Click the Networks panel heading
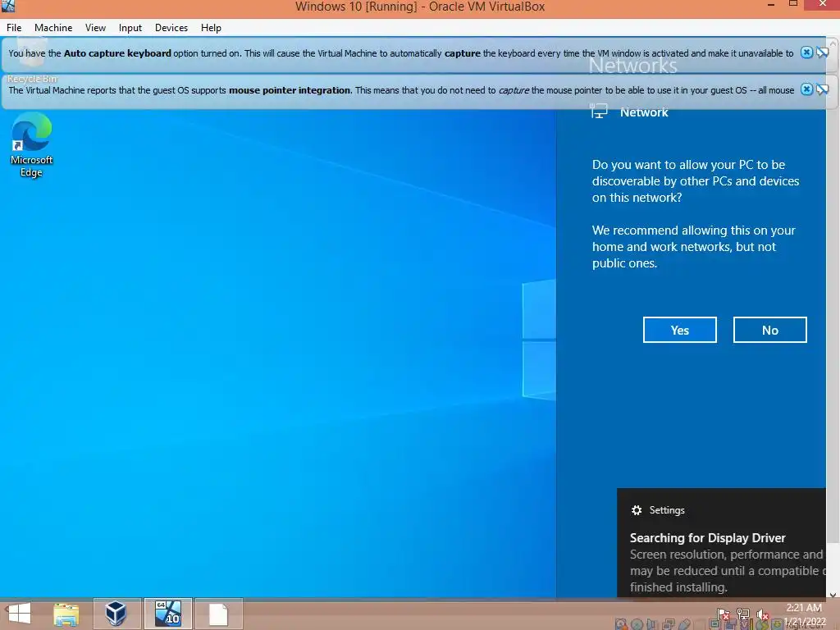This screenshot has height=630, width=840. (632, 66)
